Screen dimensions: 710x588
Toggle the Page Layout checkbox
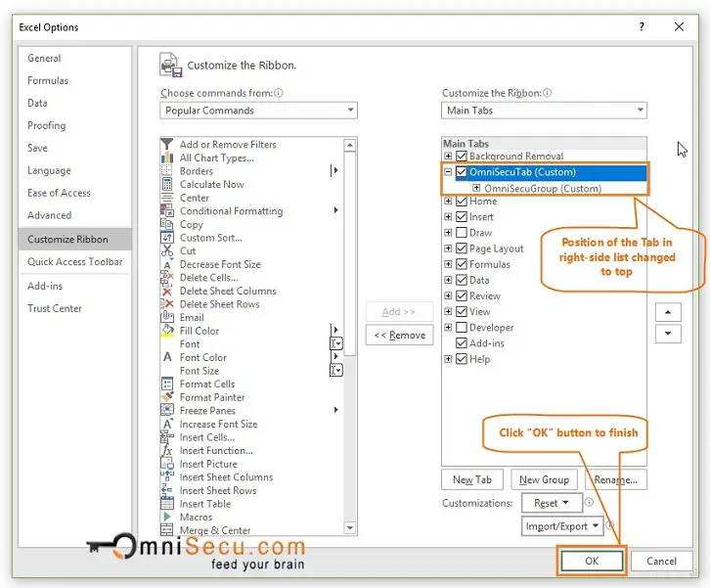click(462, 249)
